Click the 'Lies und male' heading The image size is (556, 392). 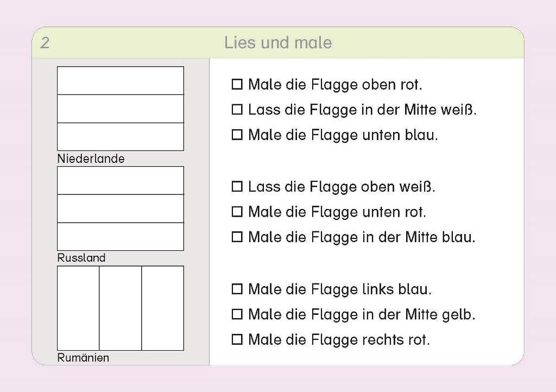click(x=277, y=43)
